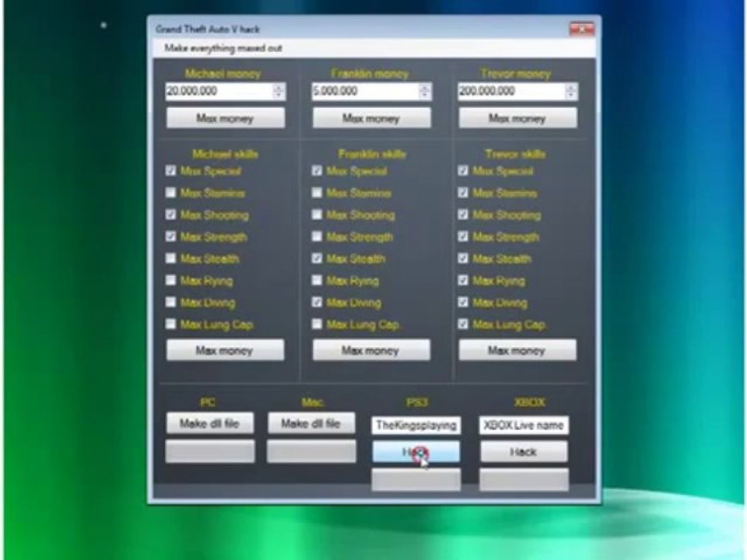Viewport: 747px width, 560px height.
Task: Click Michael money spinner arrows
Action: coord(279,91)
